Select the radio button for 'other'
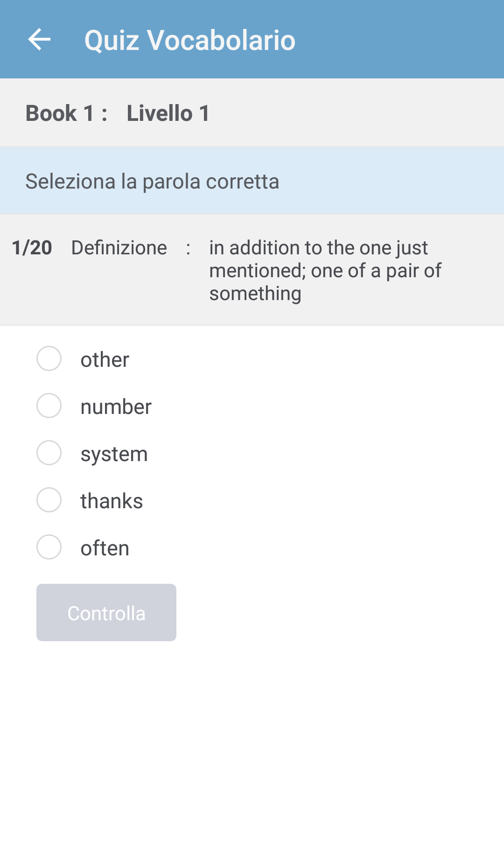504x861 pixels. [x=49, y=359]
